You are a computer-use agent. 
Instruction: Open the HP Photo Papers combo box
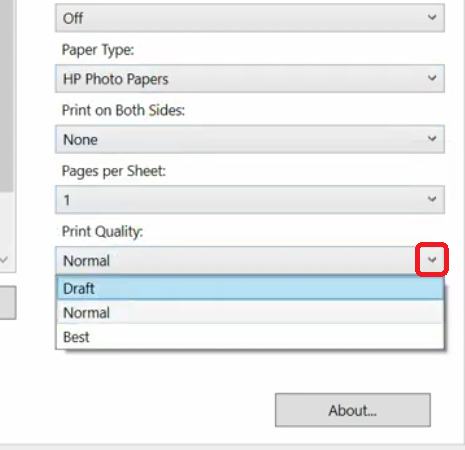[x=250, y=79]
